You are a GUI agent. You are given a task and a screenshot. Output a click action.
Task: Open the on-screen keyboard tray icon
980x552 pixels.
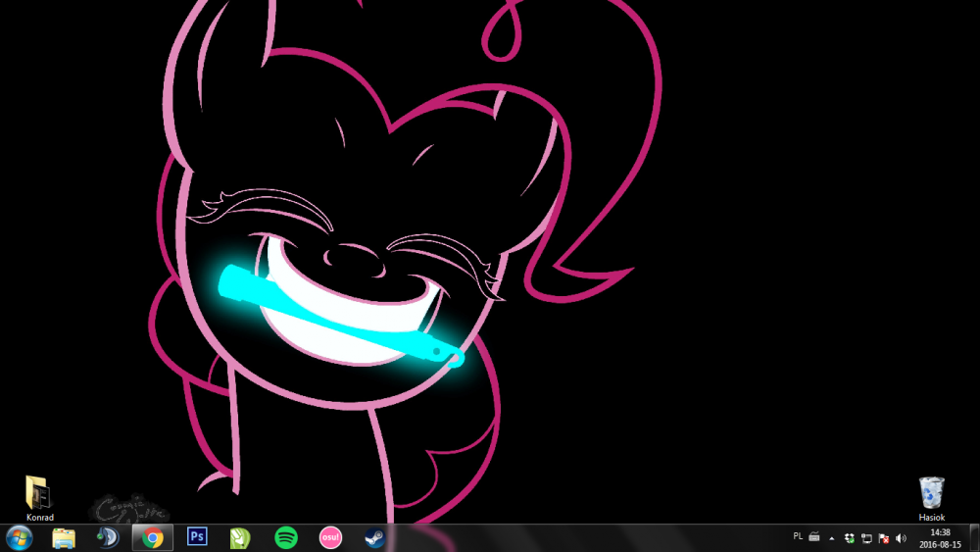pos(813,537)
